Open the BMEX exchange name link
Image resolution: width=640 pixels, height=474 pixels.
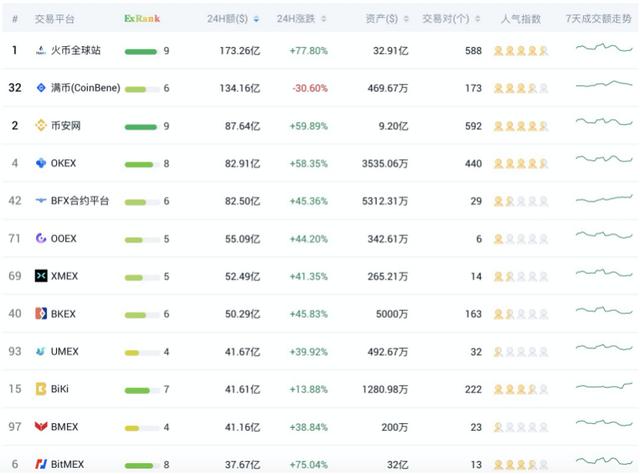[64, 427]
